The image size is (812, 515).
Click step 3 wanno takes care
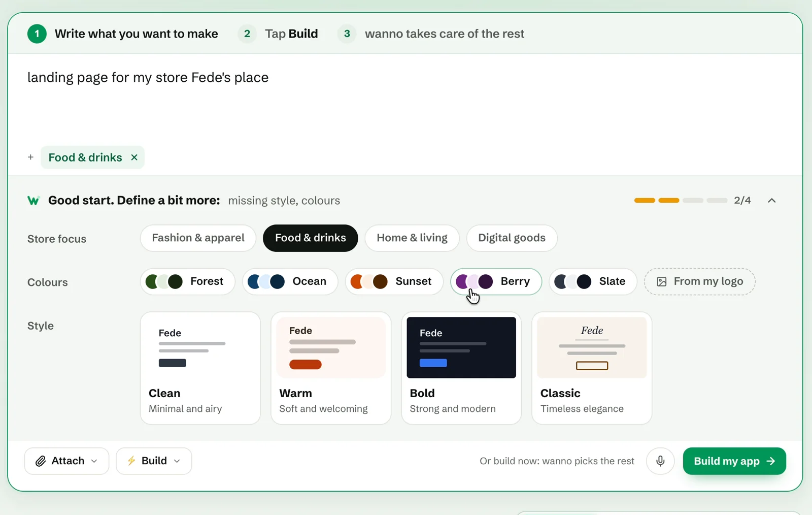click(x=431, y=34)
